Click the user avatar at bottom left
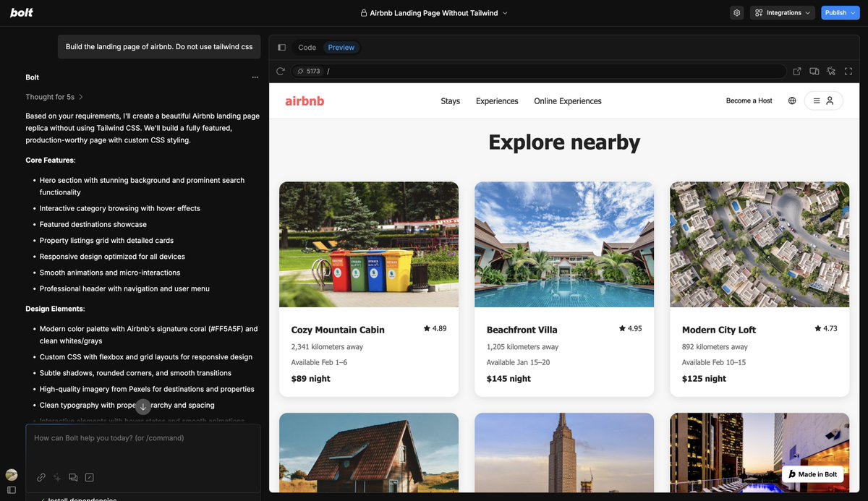Screen dimensions: 868x501 coord(12,475)
